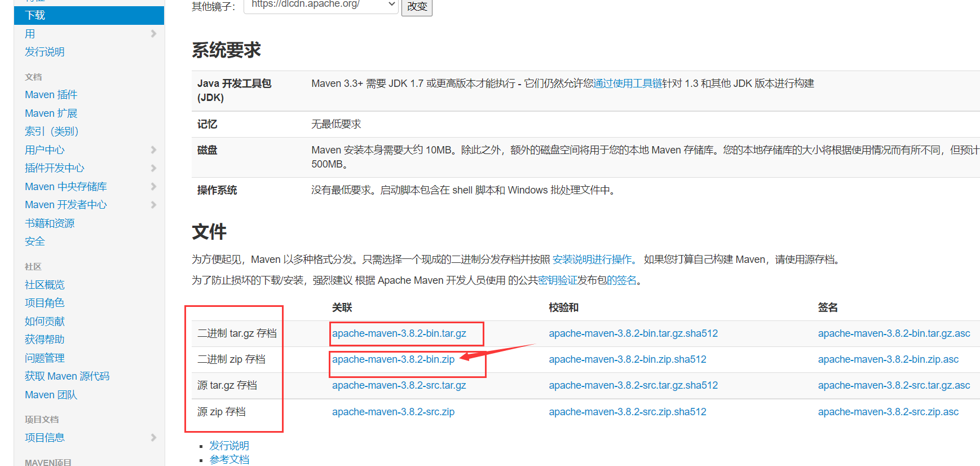Select the 源 tar.gz 存档 cell
This screenshot has height=466, width=980.
coord(227,385)
